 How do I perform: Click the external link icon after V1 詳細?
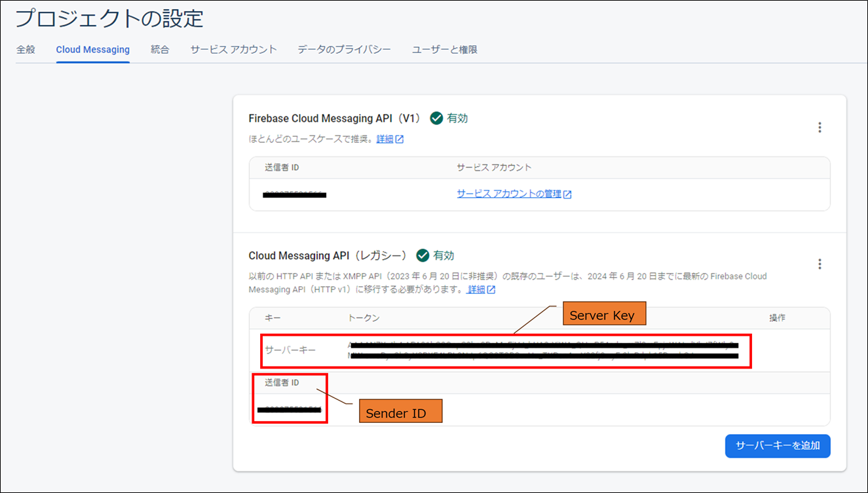click(x=400, y=139)
